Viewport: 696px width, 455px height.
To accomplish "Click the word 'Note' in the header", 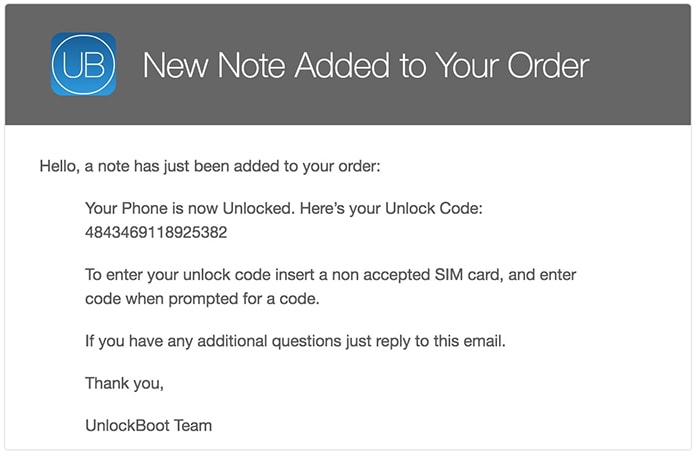I will pyautogui.click(x=246, y=66).
